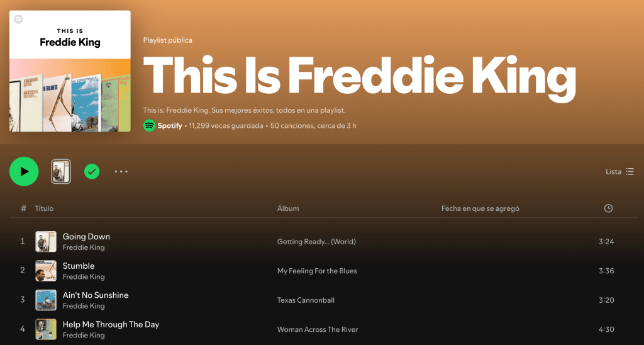
Task: Click the playlist cover art image
Action: click(70, 71)
